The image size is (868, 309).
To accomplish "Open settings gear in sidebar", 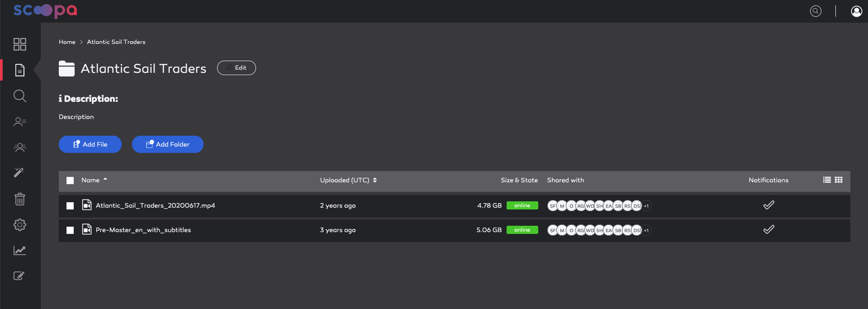I will click(x=20, y=225).
